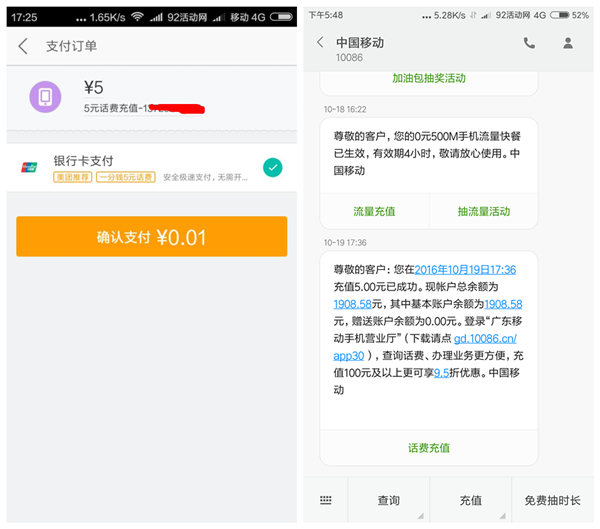
Task: Tap the 美团推荐 tag
Action: click(72, 177)
